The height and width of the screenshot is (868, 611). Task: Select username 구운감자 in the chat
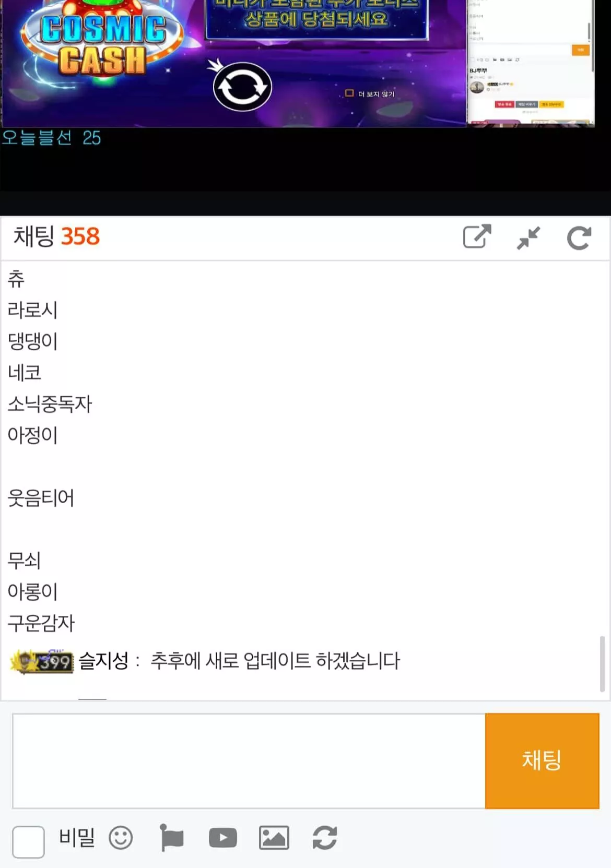41,623
